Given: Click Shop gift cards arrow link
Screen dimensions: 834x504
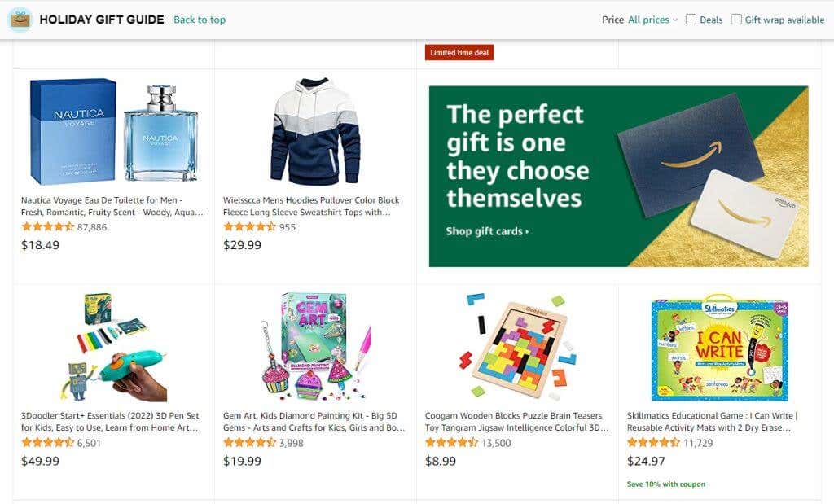Looking at the screenshot, I should click(x=487, y=231).
